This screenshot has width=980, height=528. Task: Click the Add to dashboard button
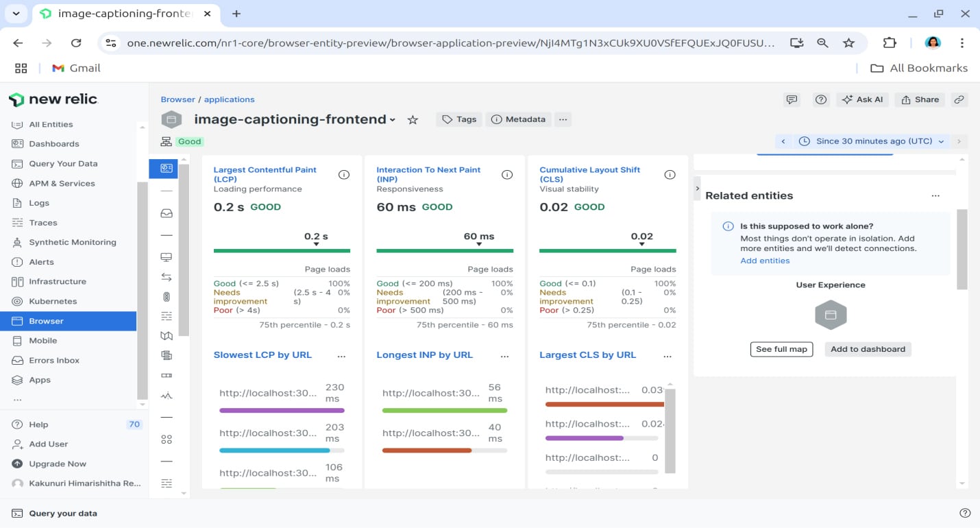(868, 349)
